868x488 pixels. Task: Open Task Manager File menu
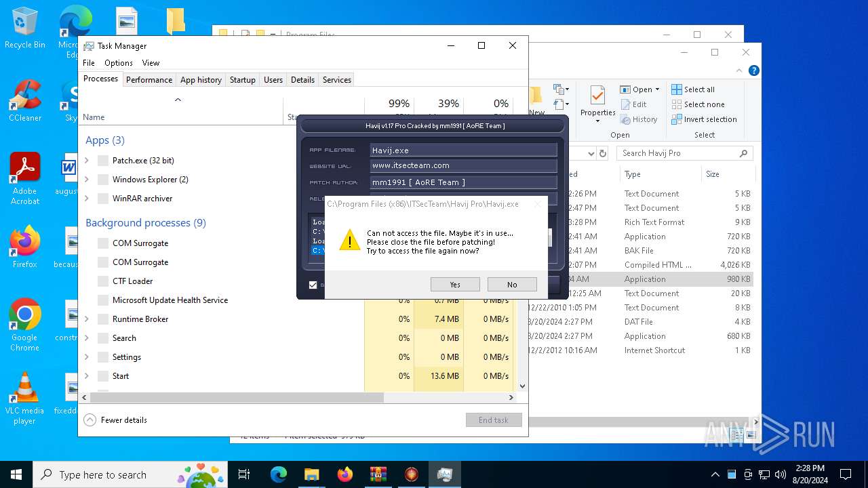point(89,62)
